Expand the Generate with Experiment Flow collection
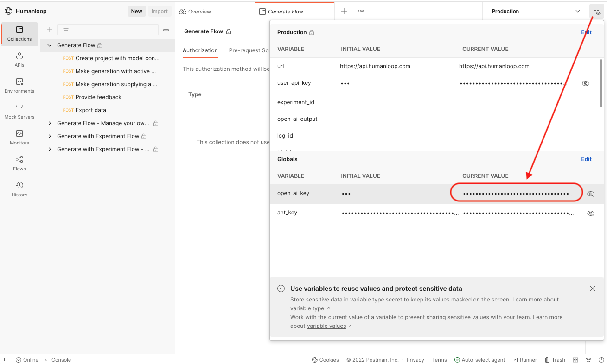Screen dimensions: 607x364 (x=50, y=136)
